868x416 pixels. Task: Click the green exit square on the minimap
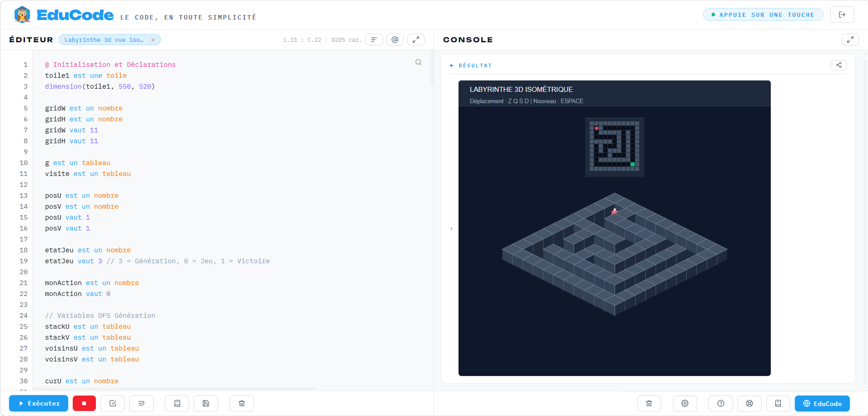[633, 164]
